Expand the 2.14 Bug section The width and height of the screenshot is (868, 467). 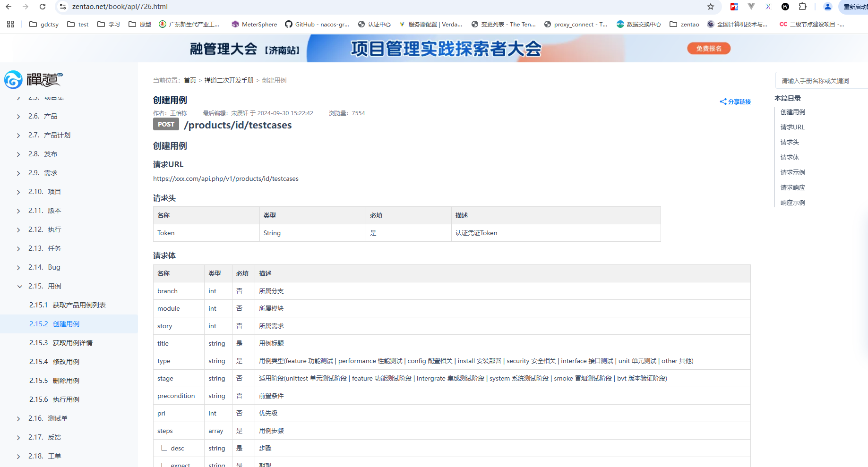click(x=18, y=267)
